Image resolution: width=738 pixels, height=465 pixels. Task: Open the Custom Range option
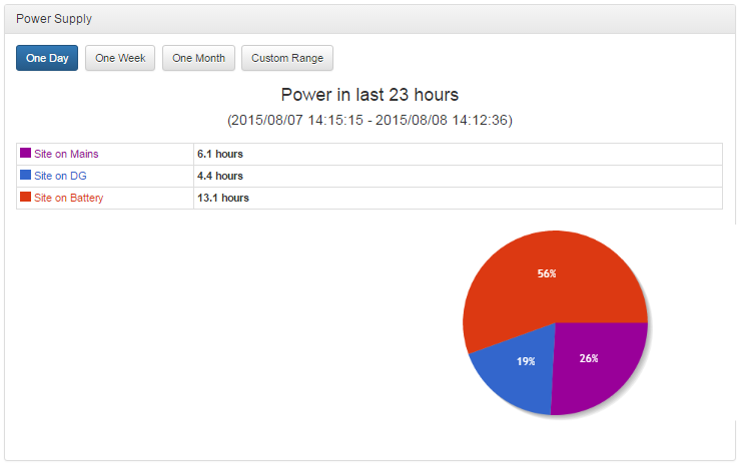pyautogui.click(x=287, y=58)
